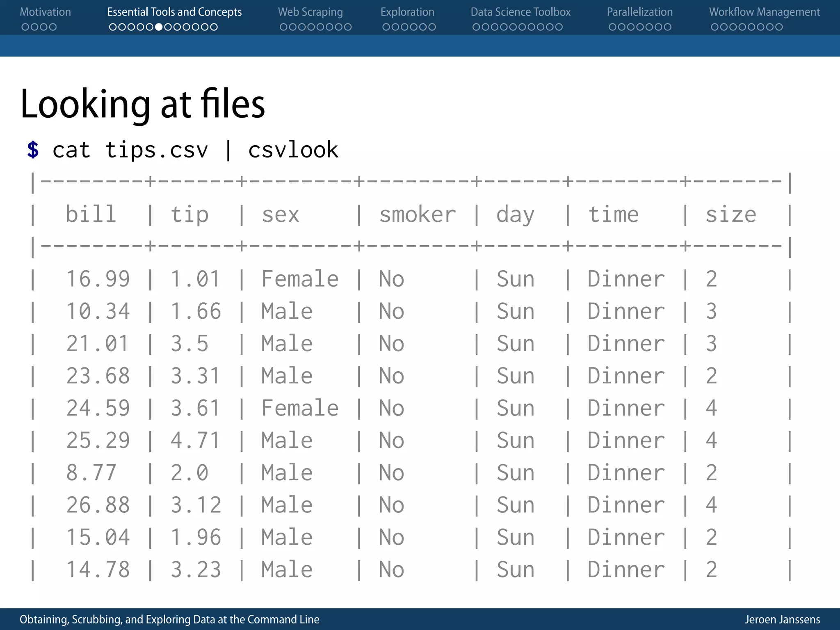Jump to the Web Scraping section

(x=310, y=12)
